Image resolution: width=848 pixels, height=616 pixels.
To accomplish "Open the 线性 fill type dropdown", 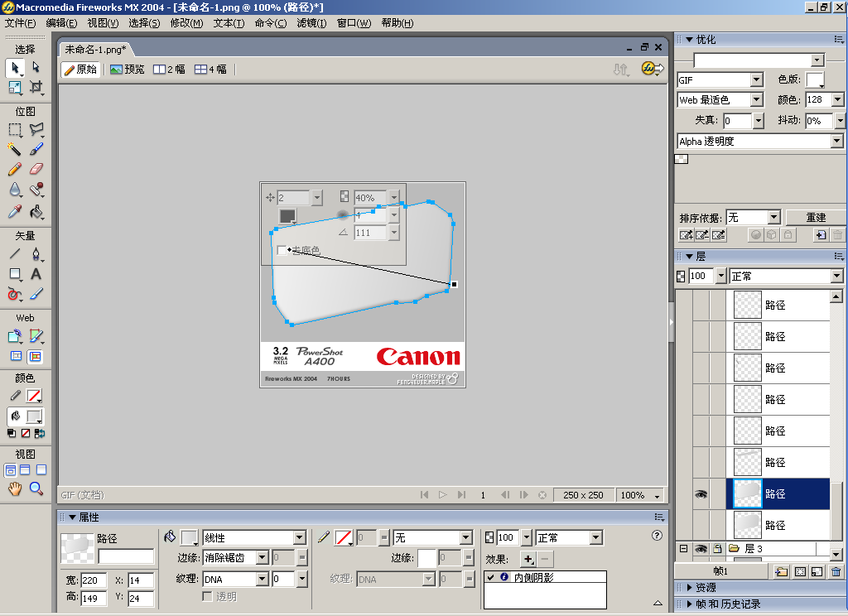I will tap(300, 537).
